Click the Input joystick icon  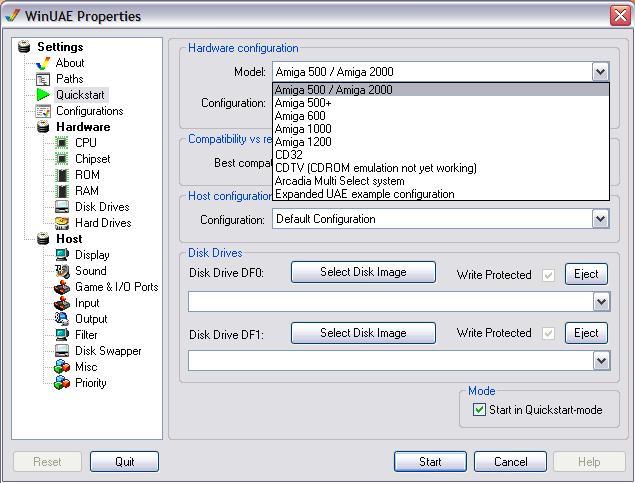[x=62, y=303]
